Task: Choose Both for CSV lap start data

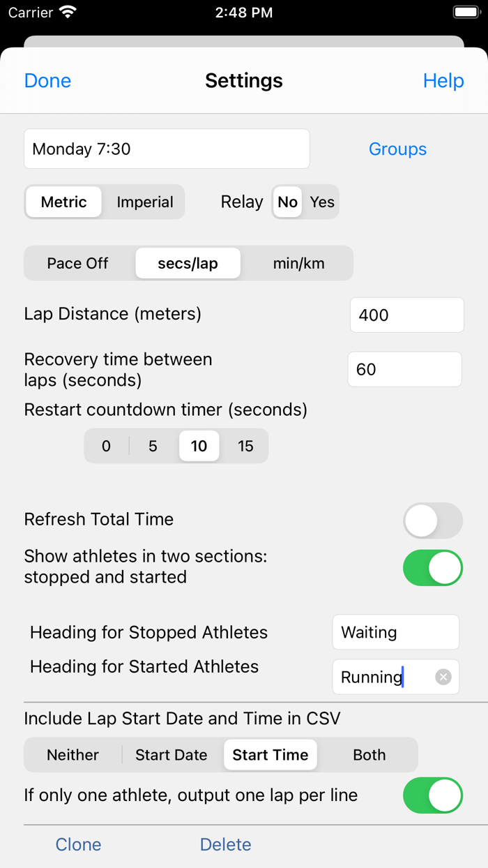Action: tap(369, 754)
